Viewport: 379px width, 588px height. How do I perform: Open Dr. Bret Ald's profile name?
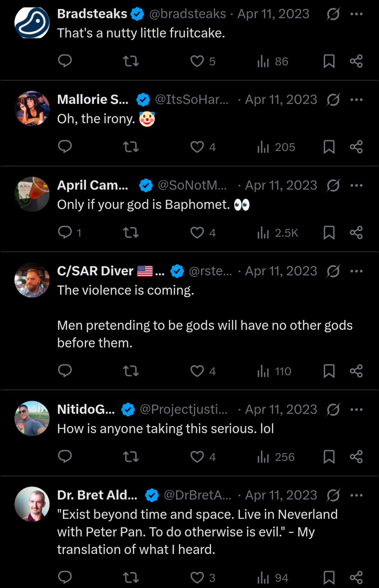coord(97,495)
